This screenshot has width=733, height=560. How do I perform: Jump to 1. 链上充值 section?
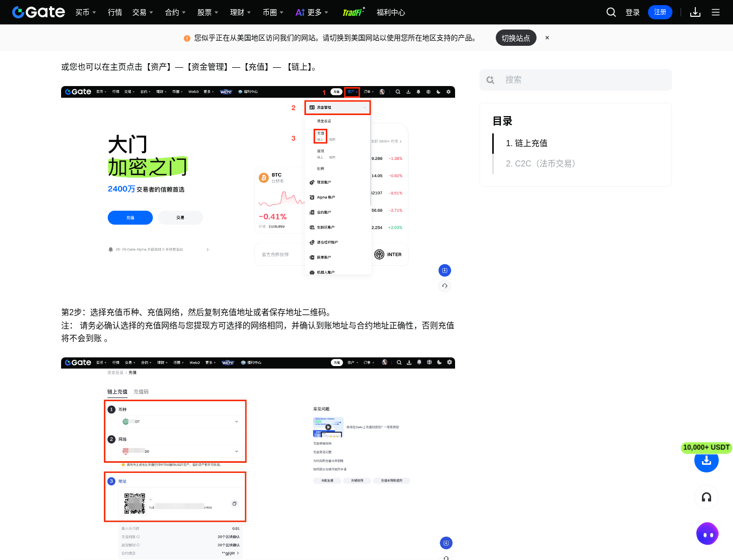(527, 143)
